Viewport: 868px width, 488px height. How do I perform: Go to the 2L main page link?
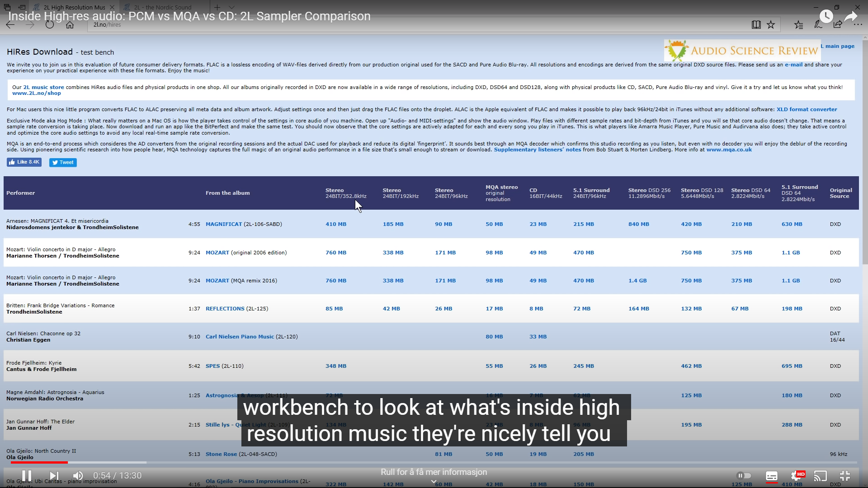[x=838, y=46]
